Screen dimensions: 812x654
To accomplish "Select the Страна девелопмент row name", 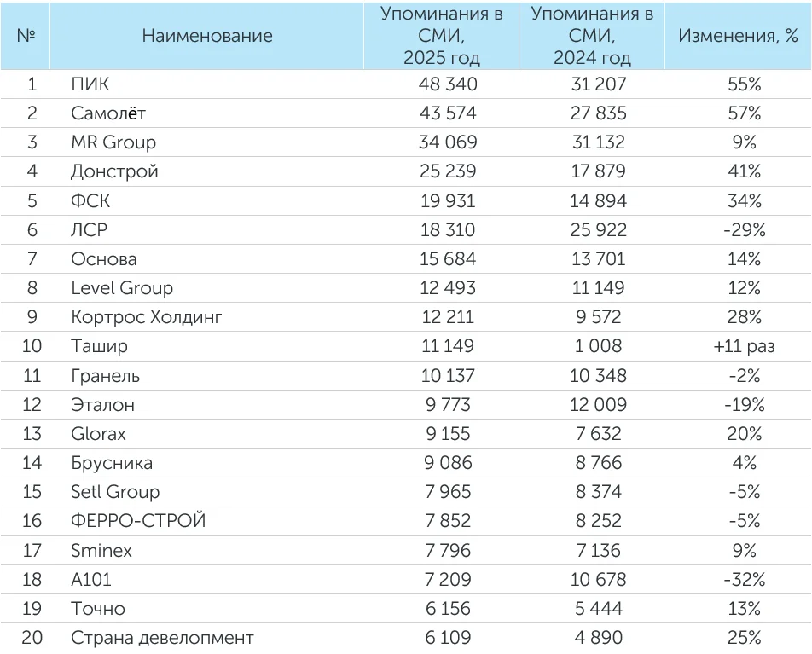I will point(162,638).
